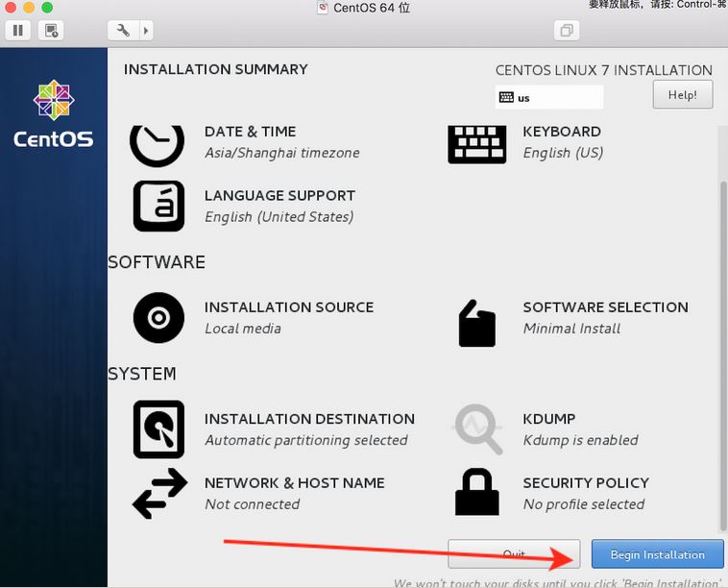Click the vertical scrollbar on right
728x588 pixels.
(723, 356)
